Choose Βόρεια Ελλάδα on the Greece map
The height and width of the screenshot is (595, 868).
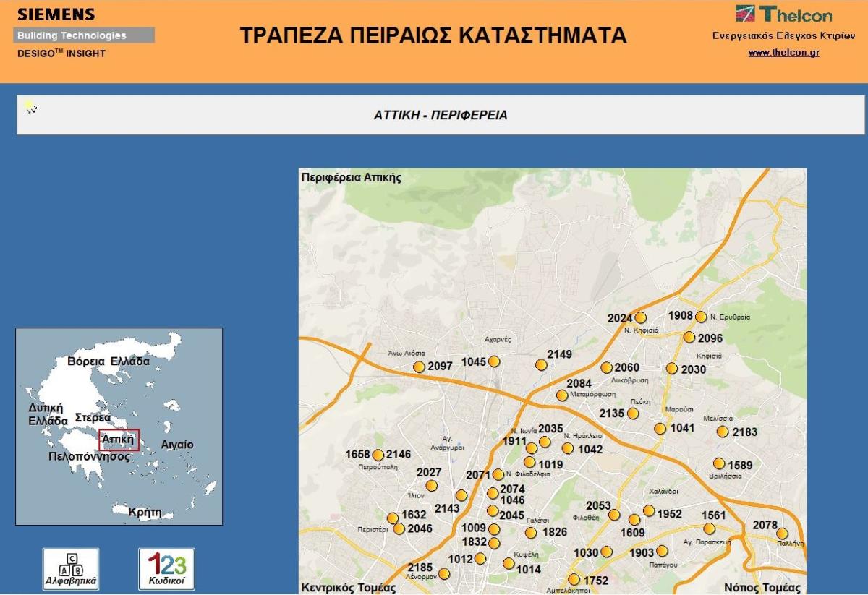108,361
